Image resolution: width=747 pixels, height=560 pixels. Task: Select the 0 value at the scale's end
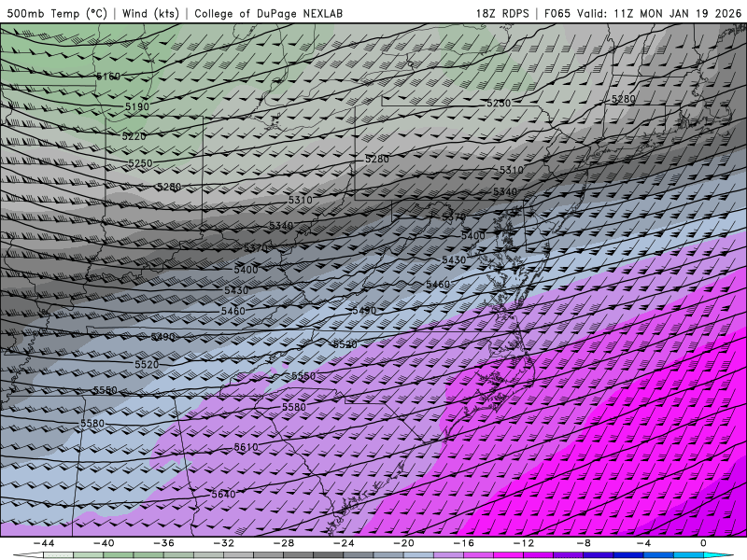[x=703, y=543]
